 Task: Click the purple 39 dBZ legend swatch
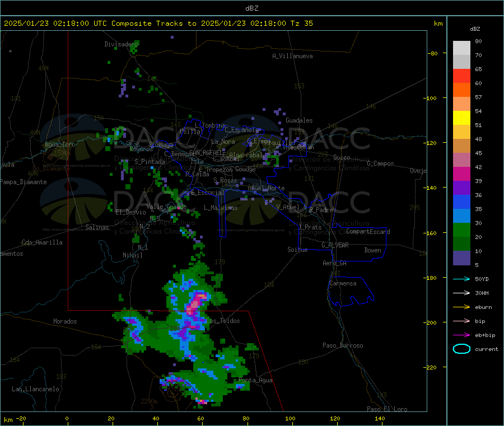click(461, 188)
